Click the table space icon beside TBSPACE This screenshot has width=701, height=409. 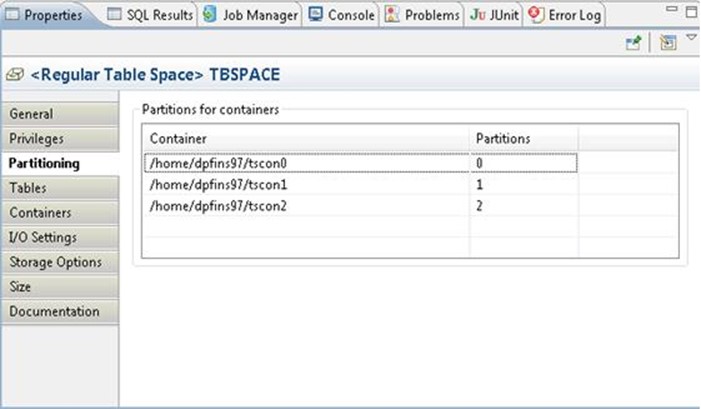point(14,75)
